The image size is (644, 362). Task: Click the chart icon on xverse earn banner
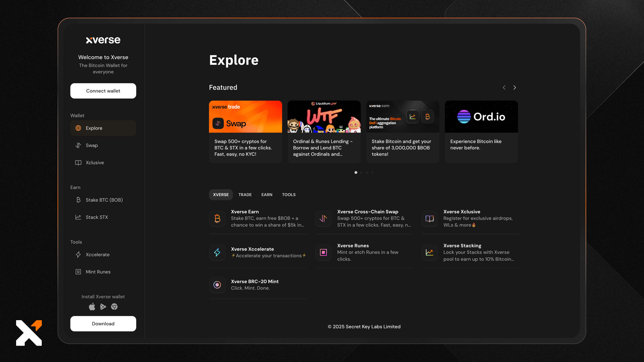(x=413, y=116)
